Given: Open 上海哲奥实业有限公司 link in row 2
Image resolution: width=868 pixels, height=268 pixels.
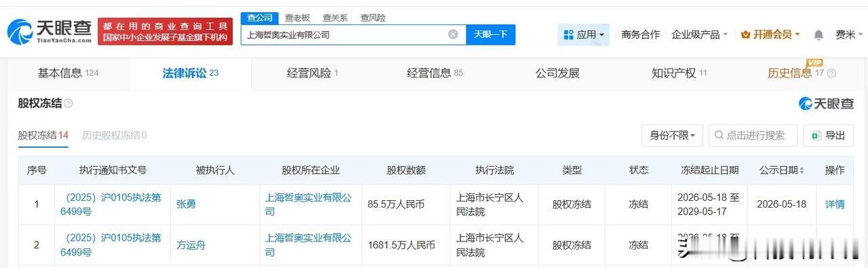Looking at the screenshot, I should 309,245.
